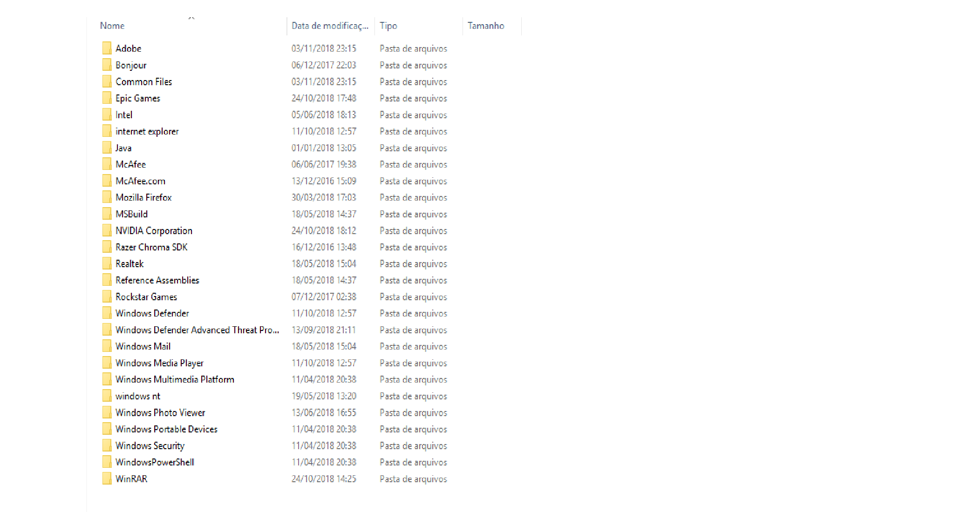Viewport: 980px width, 512px height.
Task: Select the Windows Photo Viewer folder name
Action: coord(160,413)
